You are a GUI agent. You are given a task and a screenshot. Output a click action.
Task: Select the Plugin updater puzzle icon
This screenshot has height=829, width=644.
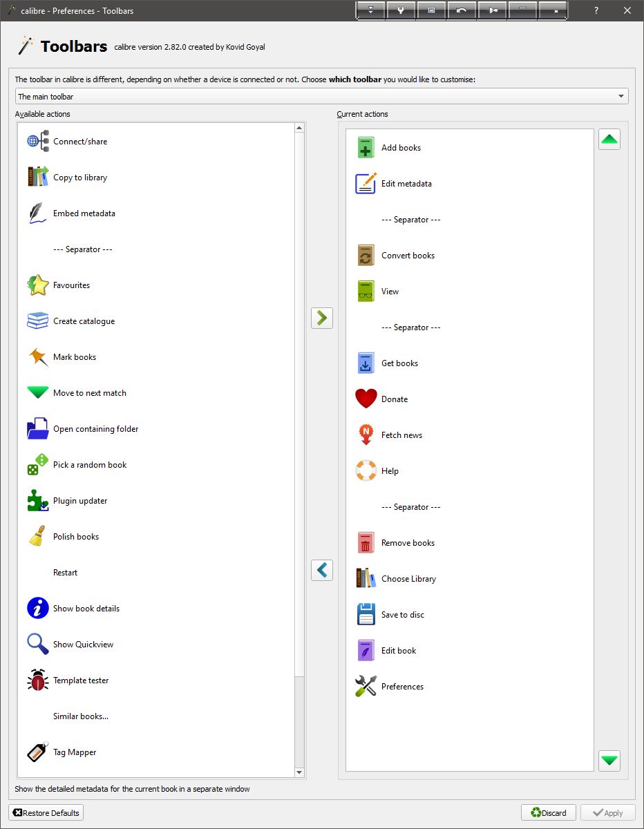pyautogui.click(x=38, y=501)
